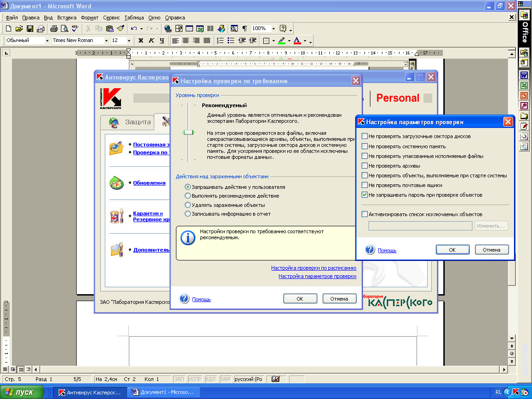The width and height of the screenshot is (532, 399).
Task: Check 'Не проверять загрузочные сектора дисков'
Action: (364, 136)
